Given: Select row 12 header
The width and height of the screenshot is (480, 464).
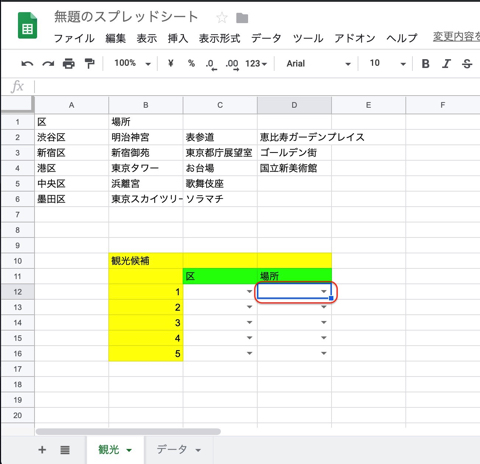Looking at the screenshot, I should [x=17, y=292].
